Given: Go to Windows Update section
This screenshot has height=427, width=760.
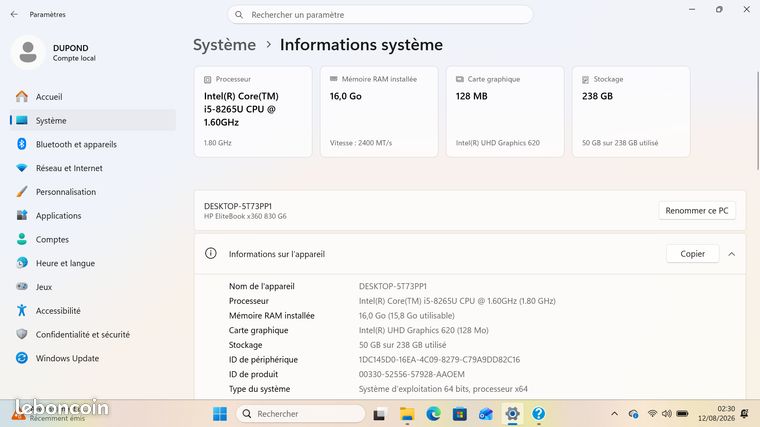Looking at the screenshot, I should [67, 358].
